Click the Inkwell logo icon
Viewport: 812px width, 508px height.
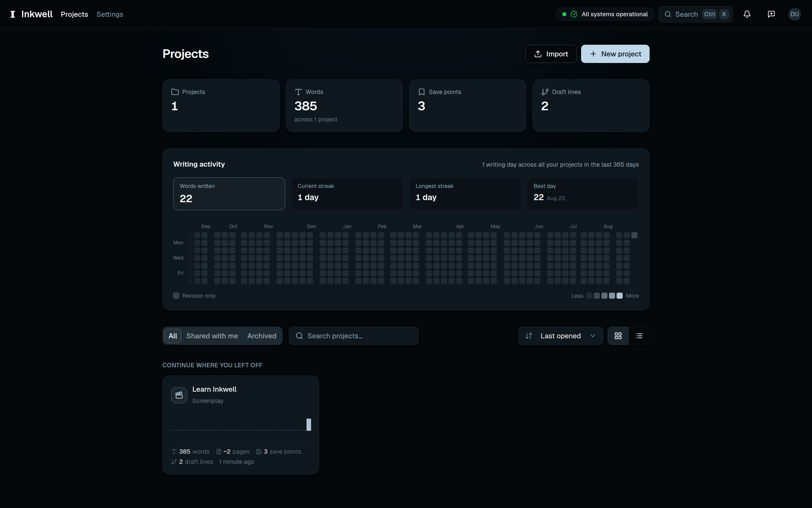13,14
